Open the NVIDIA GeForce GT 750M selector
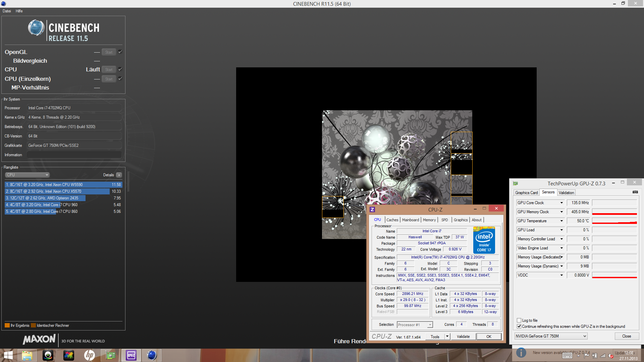644x362 pixels. pyautogui.click(x=551, y=336)
